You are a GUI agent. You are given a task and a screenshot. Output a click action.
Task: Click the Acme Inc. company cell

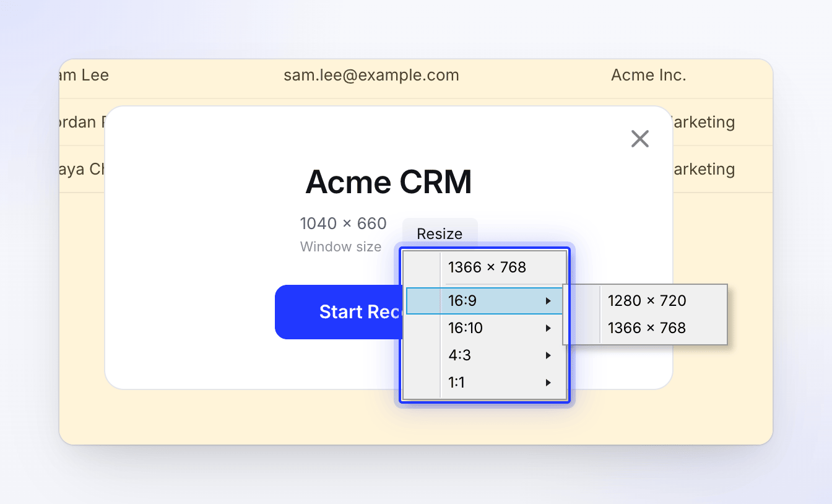click(x=649, y=76)
